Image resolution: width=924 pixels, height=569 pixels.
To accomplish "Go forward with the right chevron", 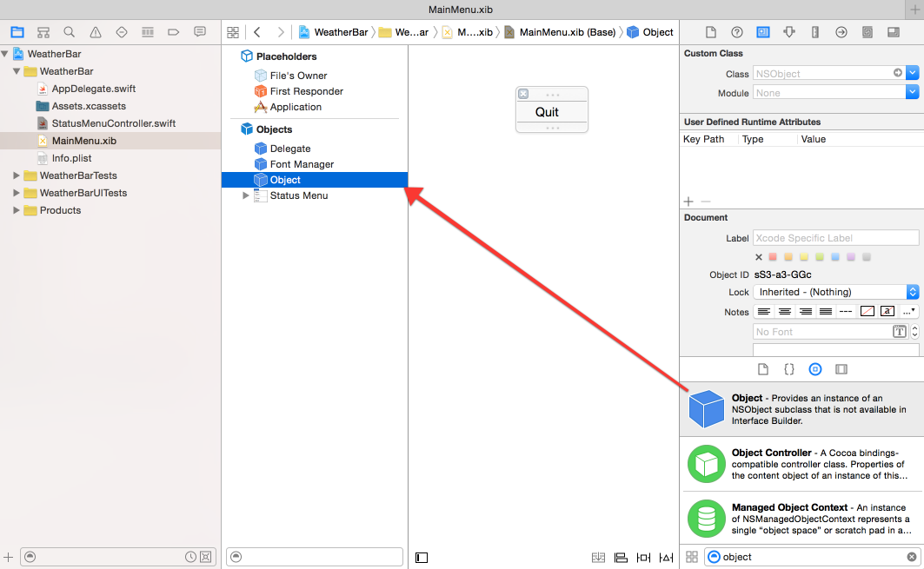I will click(281, 32).
